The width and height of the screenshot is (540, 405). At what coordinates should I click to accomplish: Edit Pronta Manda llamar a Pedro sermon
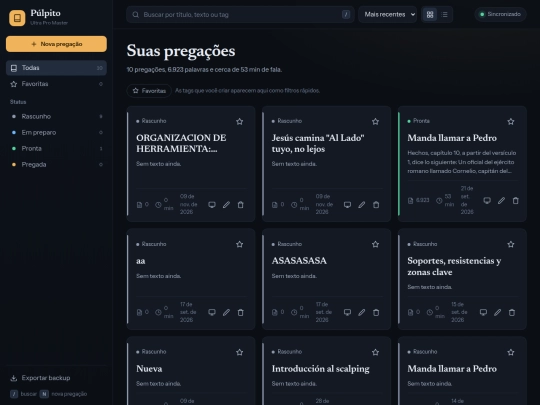click(501, 200)
